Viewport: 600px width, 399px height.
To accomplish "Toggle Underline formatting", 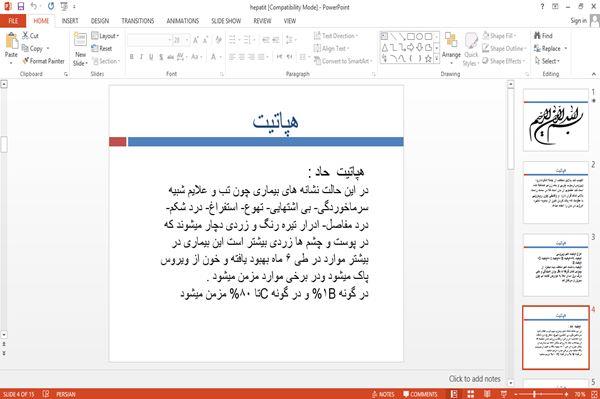I will click(151, 57).
